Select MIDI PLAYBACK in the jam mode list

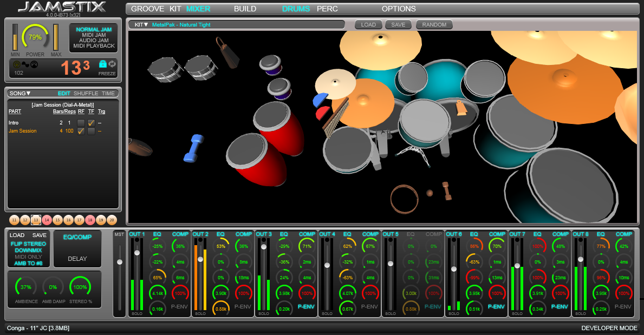coord(94,46)
